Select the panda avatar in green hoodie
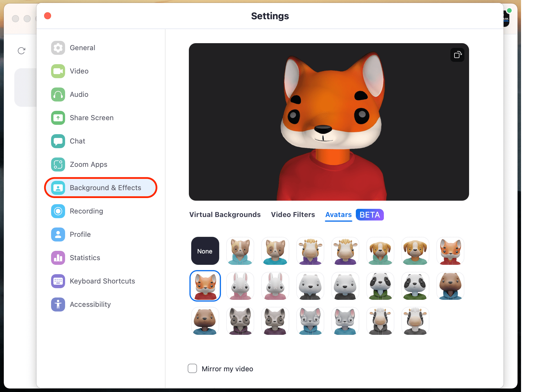The width and height of the screenshot is (533, 392). click(380, 286)
